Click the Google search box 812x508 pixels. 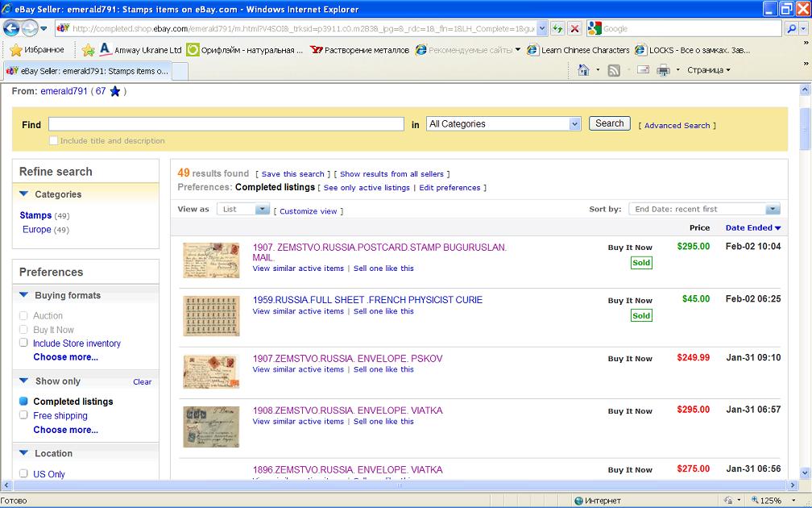tap(684, 28)
